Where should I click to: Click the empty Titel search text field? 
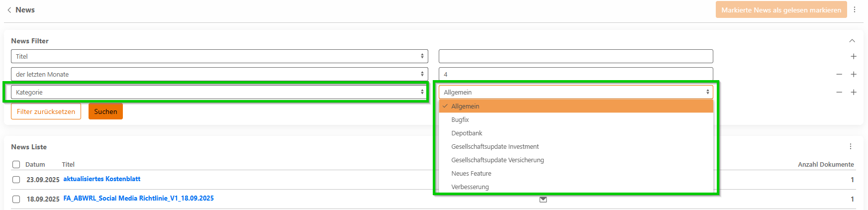pyautogui.click(x=576, y=56)
